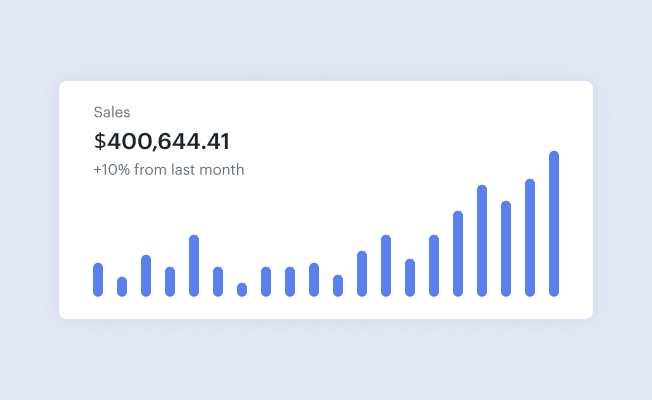Click the third-to-last bar in the chart
652x400 pixels.
pyautogui.click(x=506, y=249)
